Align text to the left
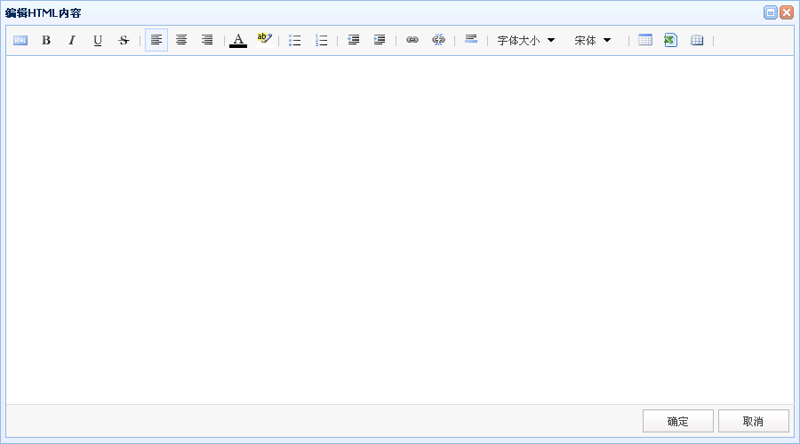 (x=156, y=40)
